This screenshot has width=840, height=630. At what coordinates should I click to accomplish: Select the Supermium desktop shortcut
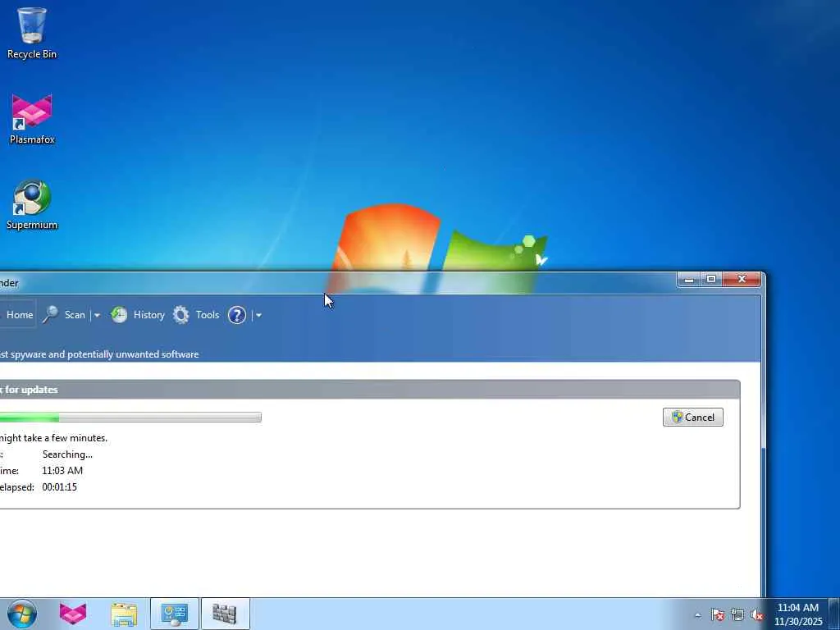click(x=32, y=204)
